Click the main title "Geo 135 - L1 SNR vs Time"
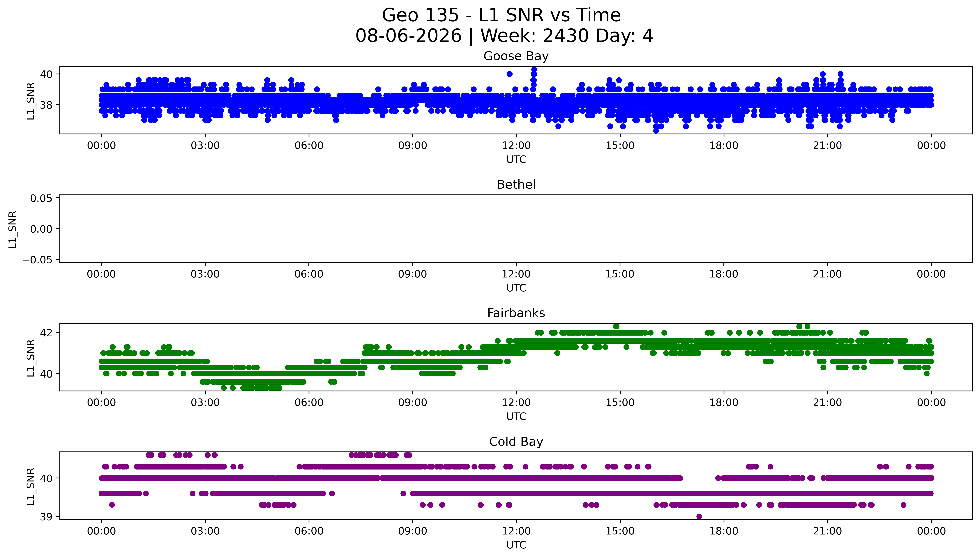980x558 pixels. [x=501, y=15]
